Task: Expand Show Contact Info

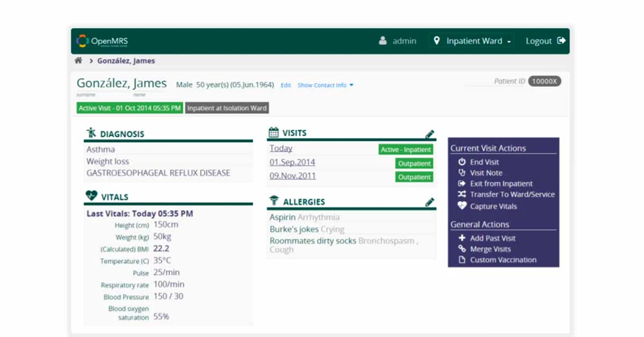Action: 322,85
